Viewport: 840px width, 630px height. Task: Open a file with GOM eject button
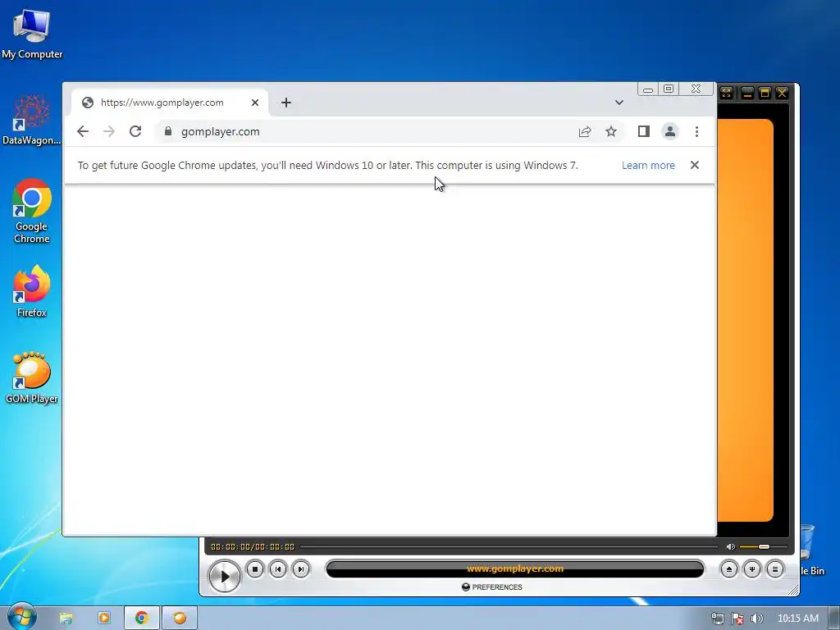pyautogui.click(x=729, y=569)
